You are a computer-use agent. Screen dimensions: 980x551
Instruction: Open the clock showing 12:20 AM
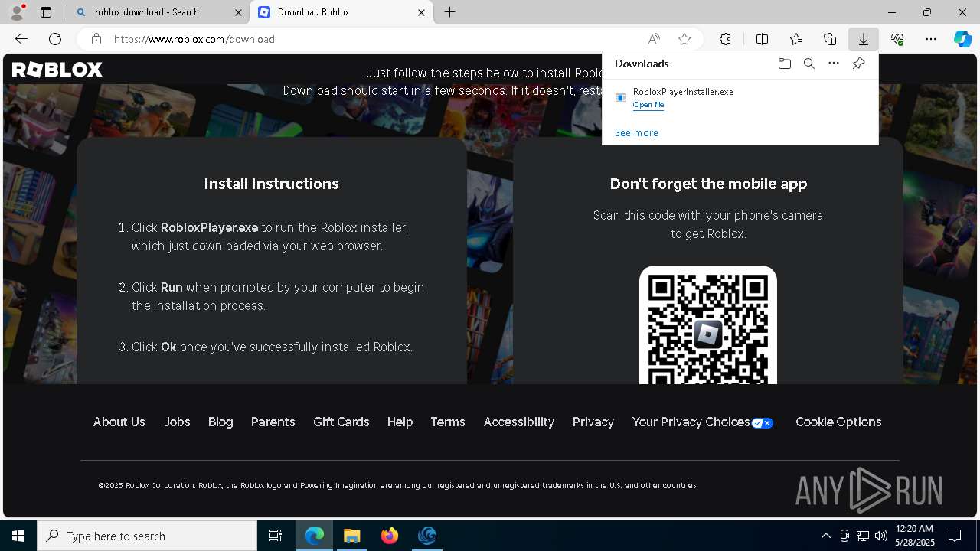pos(914,536)
